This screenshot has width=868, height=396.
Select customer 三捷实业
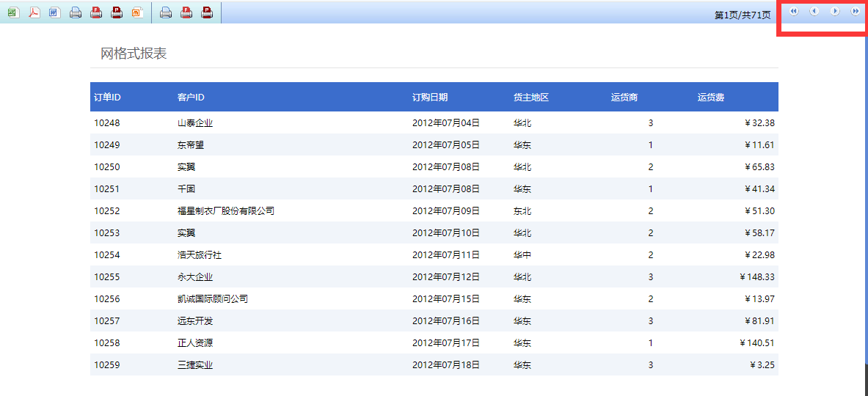click(x=195, y=365)
